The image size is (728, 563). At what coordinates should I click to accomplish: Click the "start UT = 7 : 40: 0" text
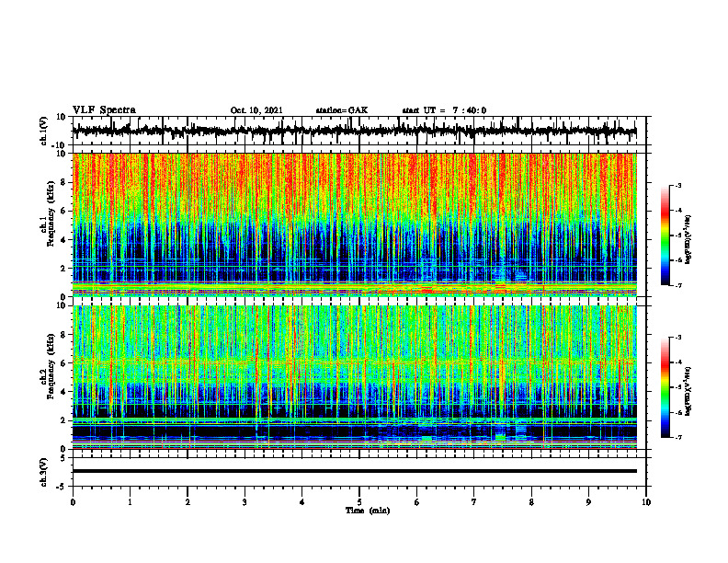click(444, 110)
